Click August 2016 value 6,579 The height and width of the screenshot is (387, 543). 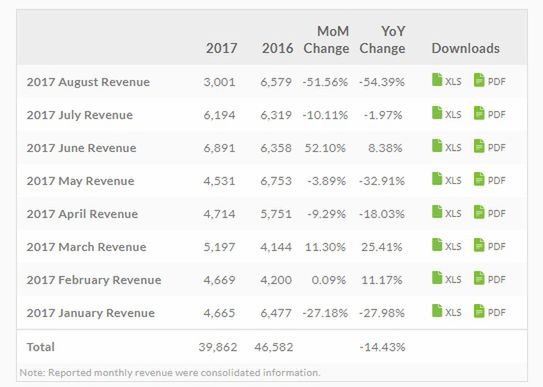pos(276,82)
